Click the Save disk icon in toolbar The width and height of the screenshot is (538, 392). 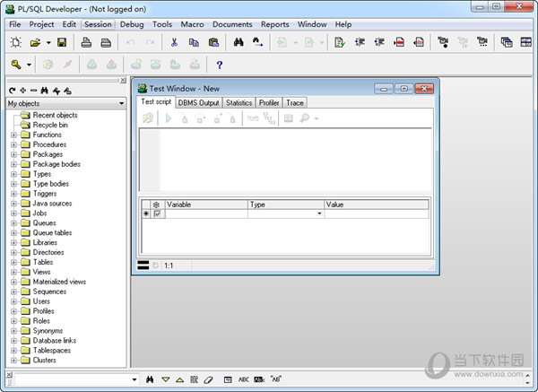62,42
